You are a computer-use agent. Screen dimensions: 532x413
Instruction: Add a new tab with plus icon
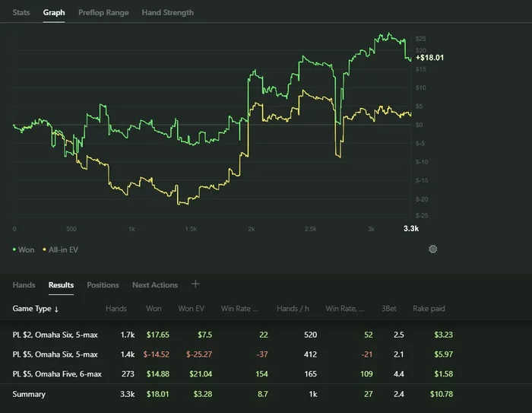[195, 284]
